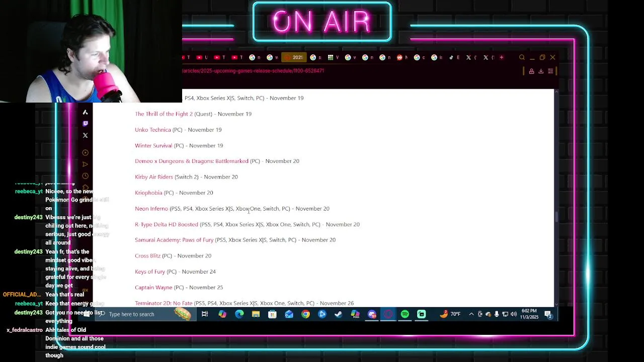Open the microphone tray icon

pyautogui.click(x=497, y=314)
